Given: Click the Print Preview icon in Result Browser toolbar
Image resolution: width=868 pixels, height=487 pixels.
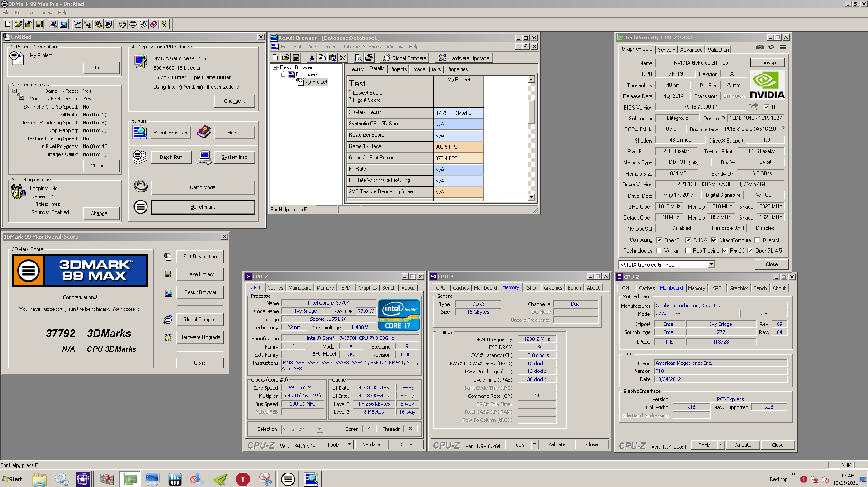Looking at the screenshot, I should pos(358,57).
